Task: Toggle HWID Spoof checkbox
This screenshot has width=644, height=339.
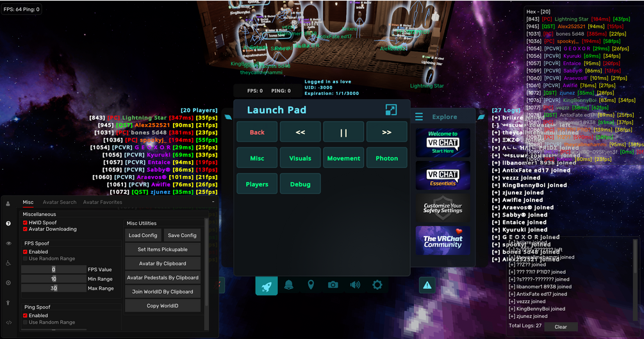Action: coord(25,222)
